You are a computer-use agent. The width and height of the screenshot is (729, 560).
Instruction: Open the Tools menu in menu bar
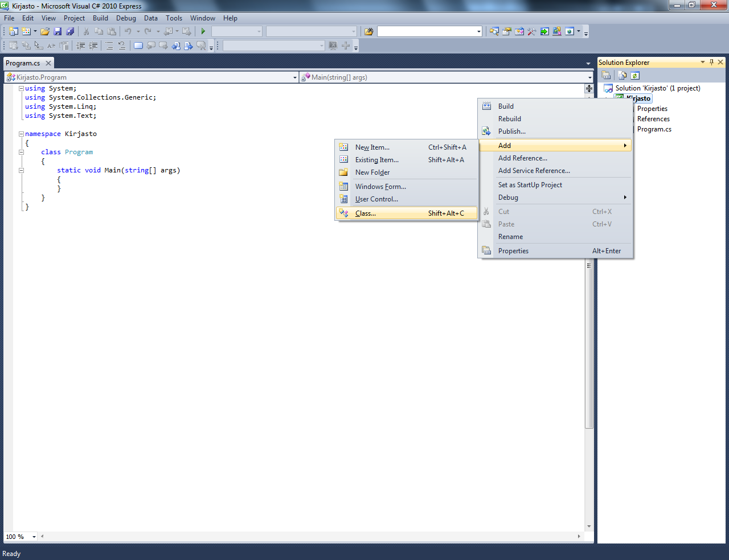(174, 18)
